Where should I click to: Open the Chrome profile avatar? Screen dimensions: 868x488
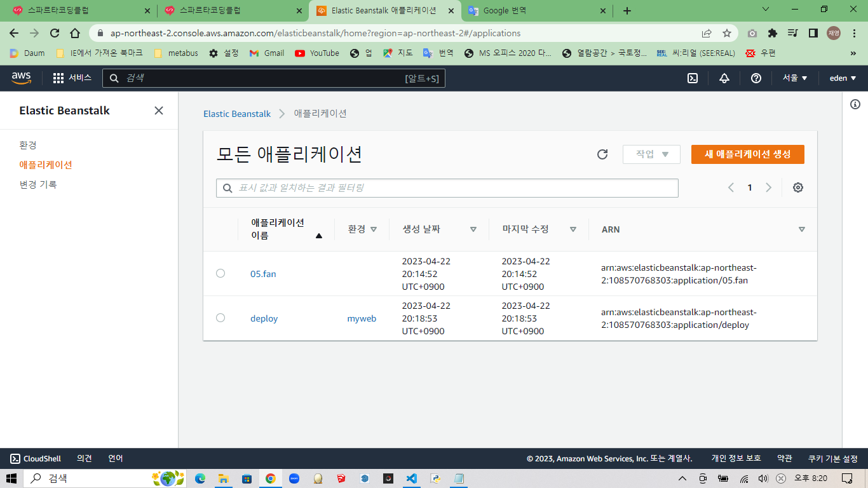834,33
